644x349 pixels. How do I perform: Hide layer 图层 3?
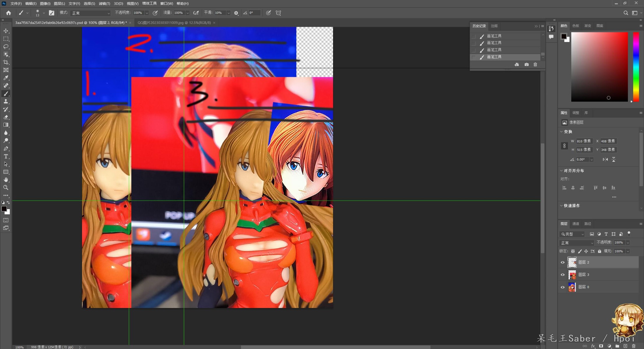[563, 275]
